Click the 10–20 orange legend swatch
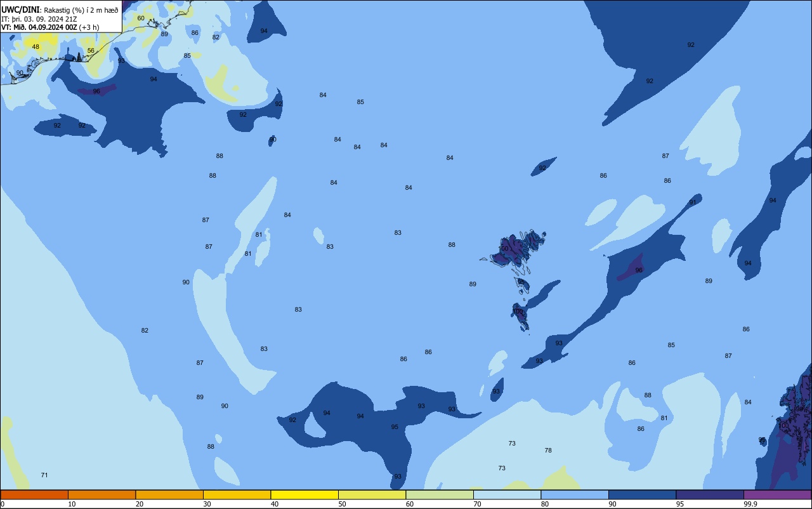The height and width of the screenshot is (509, 812). click(101, 494)
